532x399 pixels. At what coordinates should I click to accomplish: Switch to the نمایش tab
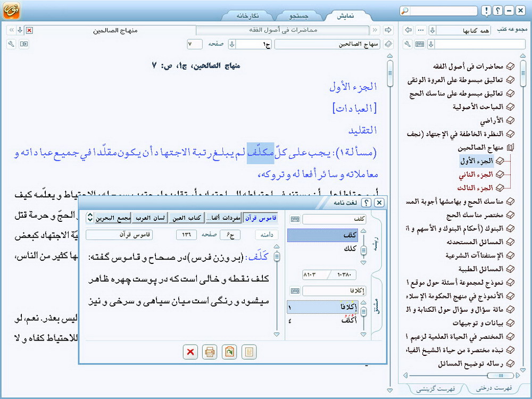pos(345,16)
